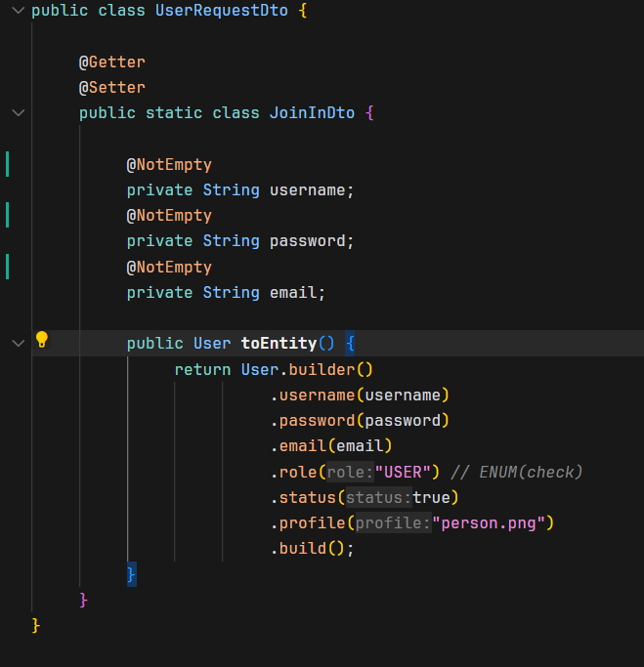
Task: Collapse the UserRequestDto class fold arrow
Action: 19,11
